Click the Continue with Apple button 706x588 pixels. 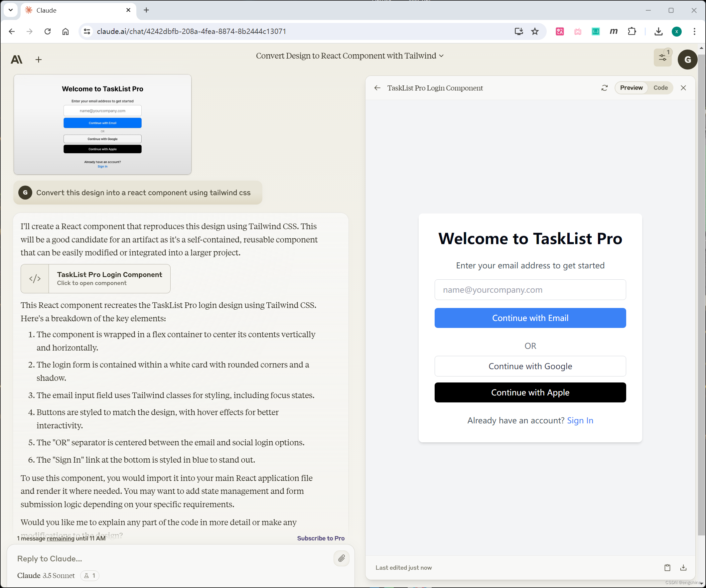530,392
